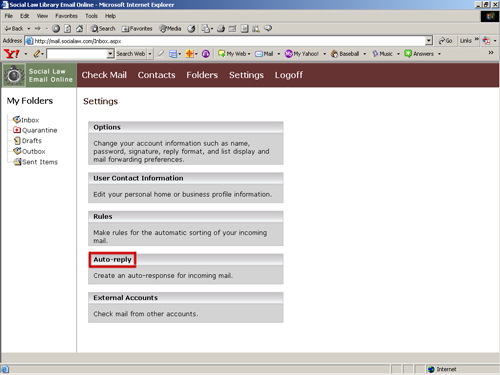The height and width of the screenshot is (375, 500).
Task: Go to Check Mail
Action: click(x=104, y=75)
